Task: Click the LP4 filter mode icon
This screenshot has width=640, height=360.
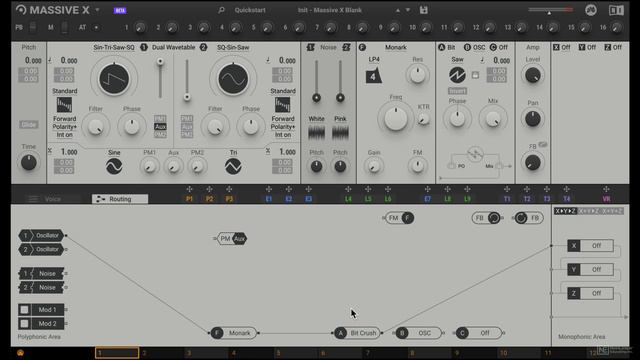Action: click(x=373, y=76)
